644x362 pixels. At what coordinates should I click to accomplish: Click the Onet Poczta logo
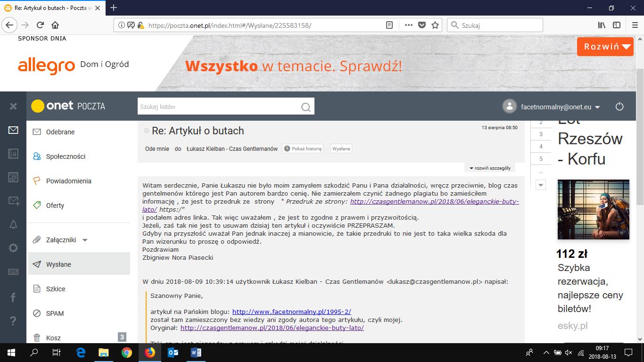point(68,106)
